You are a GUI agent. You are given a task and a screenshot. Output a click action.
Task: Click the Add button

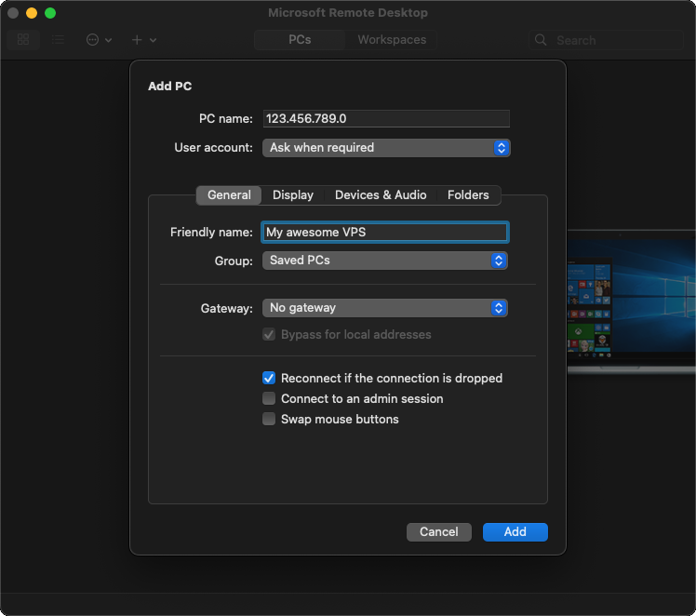(x=515, y=532)
